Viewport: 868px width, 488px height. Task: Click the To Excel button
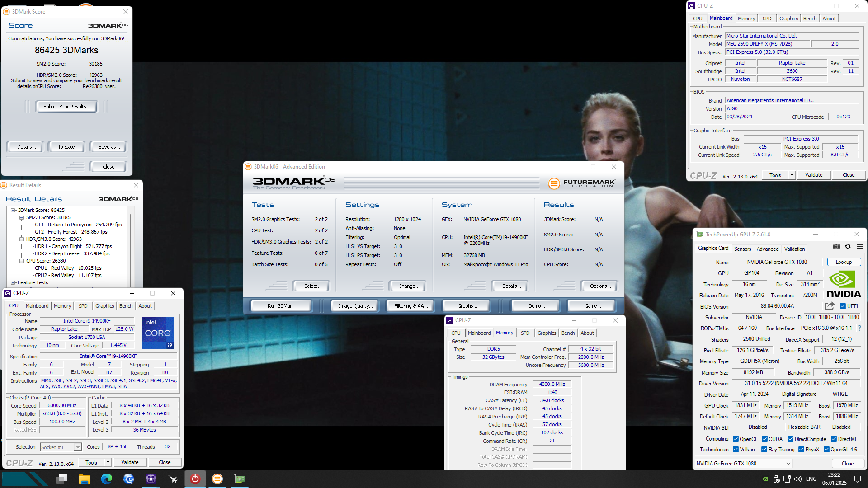click(x=67, y=147)
